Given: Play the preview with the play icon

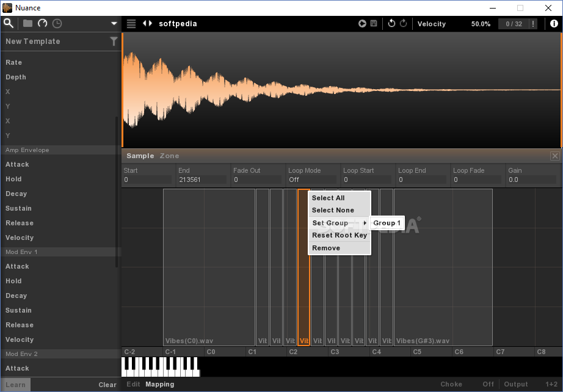Looking at the screenshot, I should [362, 23].
